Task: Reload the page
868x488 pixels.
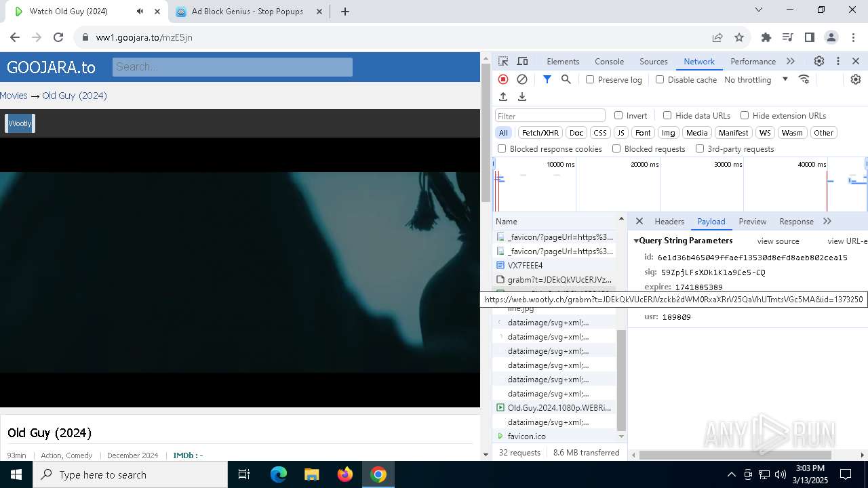Action: coord(58,37)
